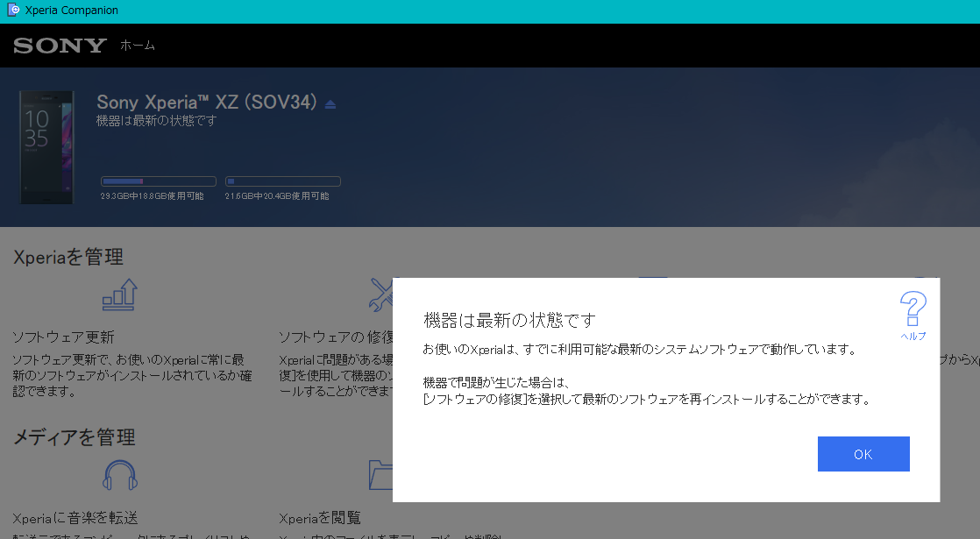Click the 29.3GB internal storage bar
The height and width of the screenshot is (539, 980).
pyautogui.click(x=158, y=181)
